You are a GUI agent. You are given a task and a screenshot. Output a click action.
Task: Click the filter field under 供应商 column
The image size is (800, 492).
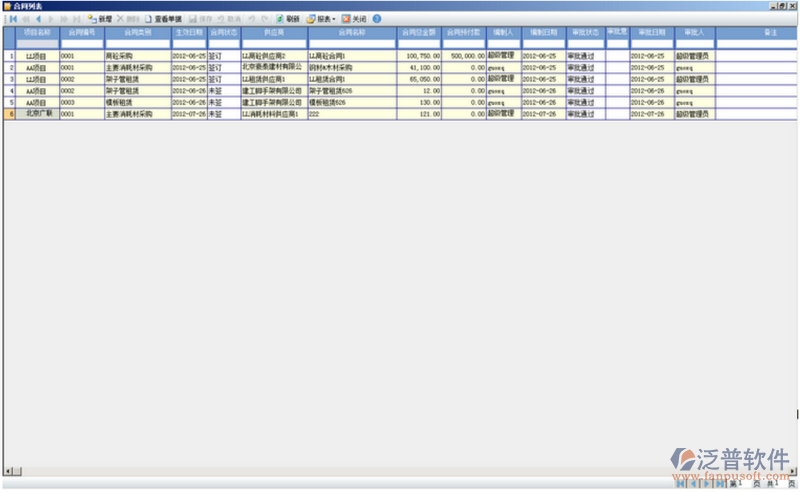273,44
